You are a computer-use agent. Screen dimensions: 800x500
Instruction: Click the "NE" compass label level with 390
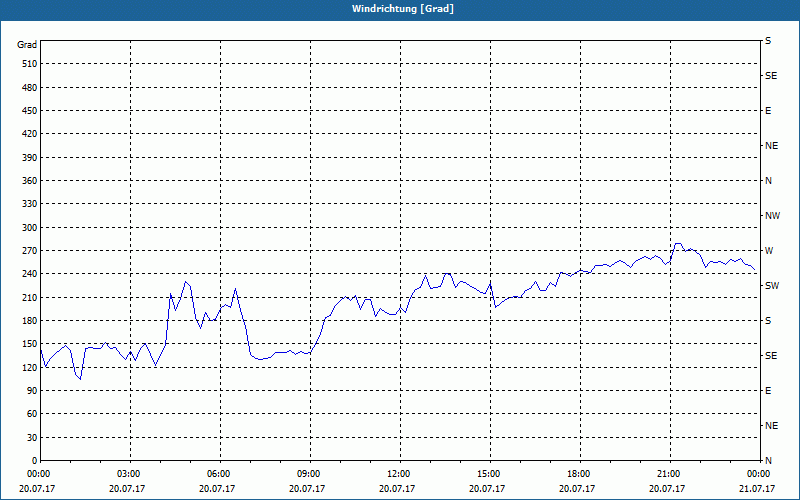click(x=772, y=146)
